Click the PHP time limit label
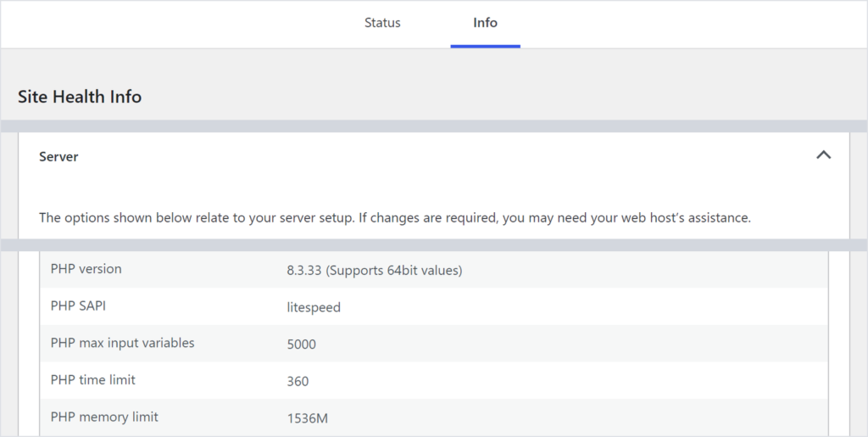868x437 pixels. pos(93,380)
